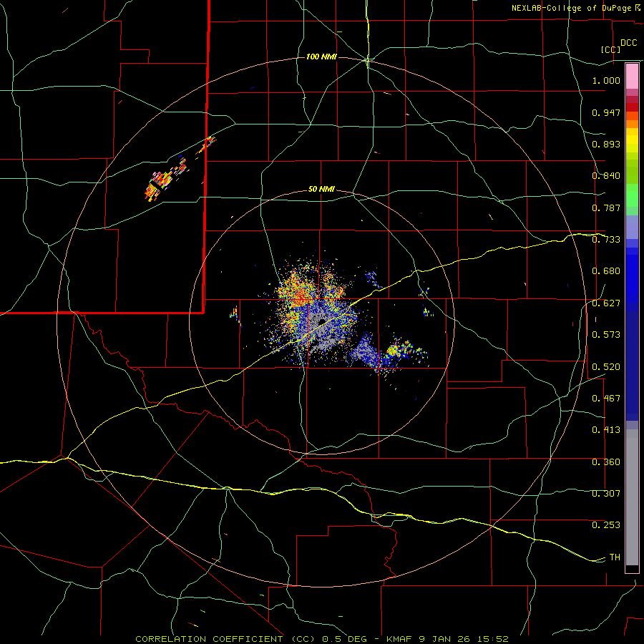Click the 0.840 legend value

[606, 176]
